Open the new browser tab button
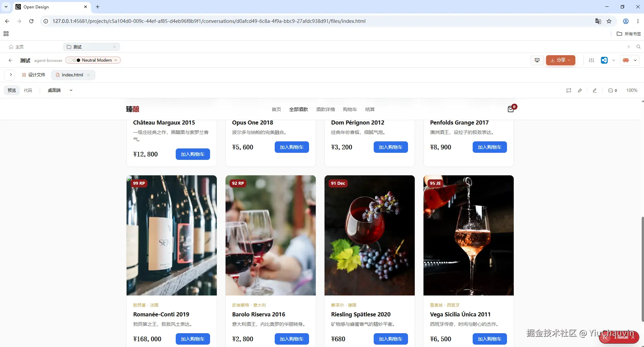 click(x=98, y=7)
